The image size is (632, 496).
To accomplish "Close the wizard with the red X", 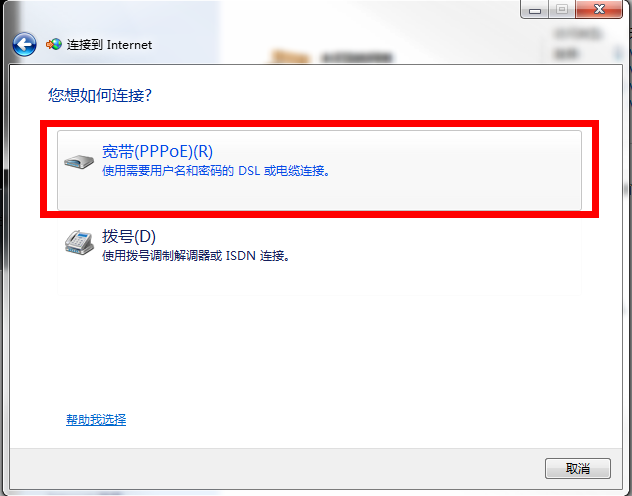I will point(599,9).
